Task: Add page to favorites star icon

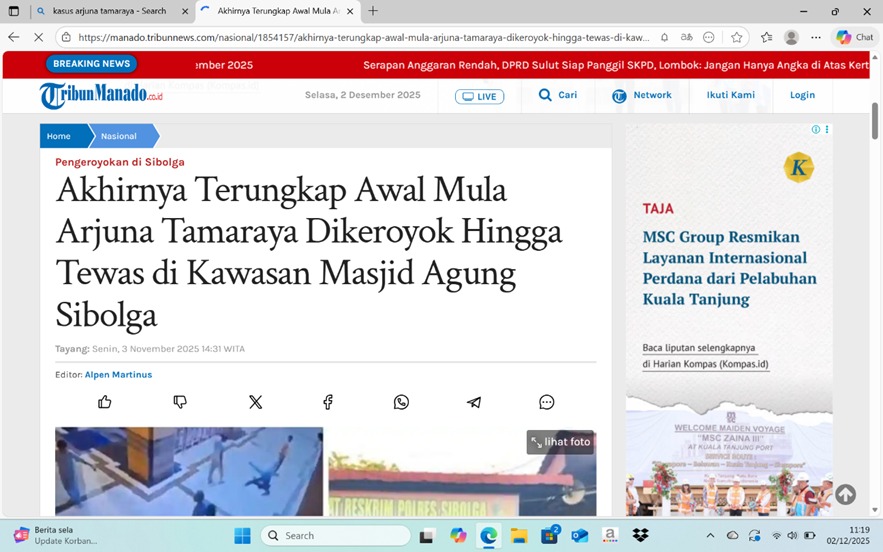Action: [737, 37]
